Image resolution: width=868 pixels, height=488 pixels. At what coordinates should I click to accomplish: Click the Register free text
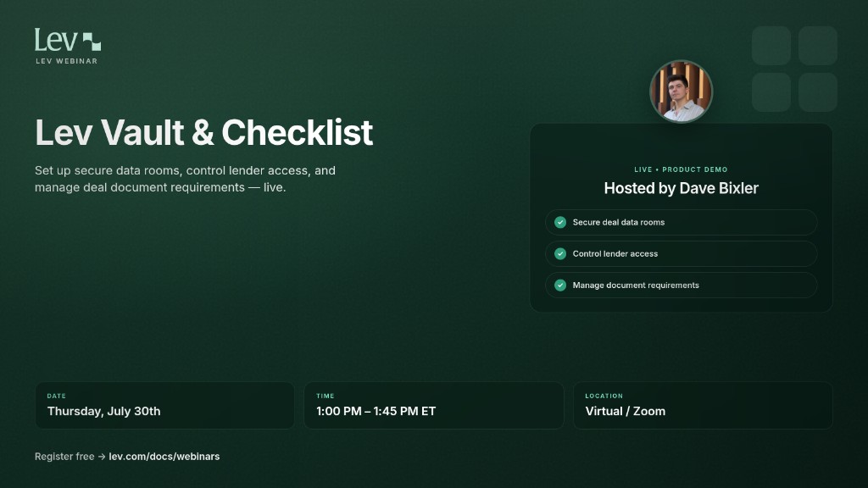(64, 457)
